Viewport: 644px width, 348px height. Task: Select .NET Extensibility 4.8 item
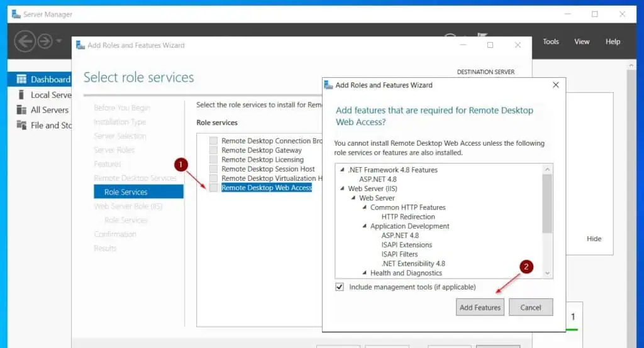coord(413,264)
